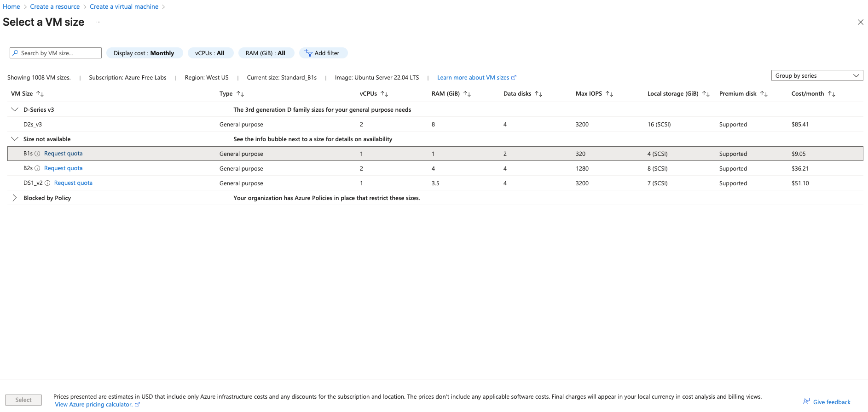Sort by Max IOPS arrows icon
This screenshot has height=412, width=868.
[x=609, y=94]
